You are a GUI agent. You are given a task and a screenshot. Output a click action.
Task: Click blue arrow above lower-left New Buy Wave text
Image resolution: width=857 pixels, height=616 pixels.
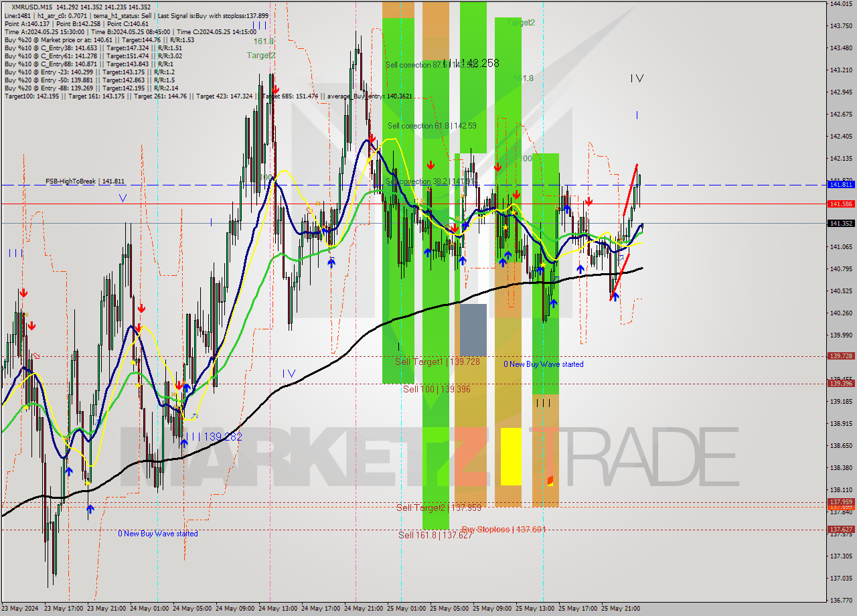(x=90, y=510)
